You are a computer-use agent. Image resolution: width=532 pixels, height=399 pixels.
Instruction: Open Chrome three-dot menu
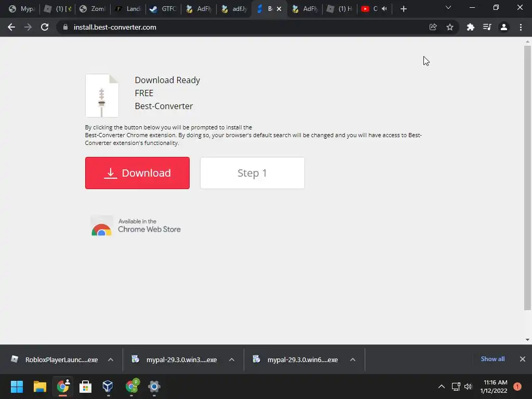coord(521,27)
